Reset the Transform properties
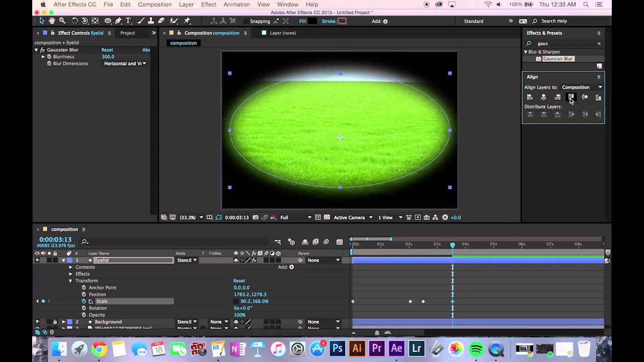The height and width of the screenshot is (362, 644). click(239, 281)
